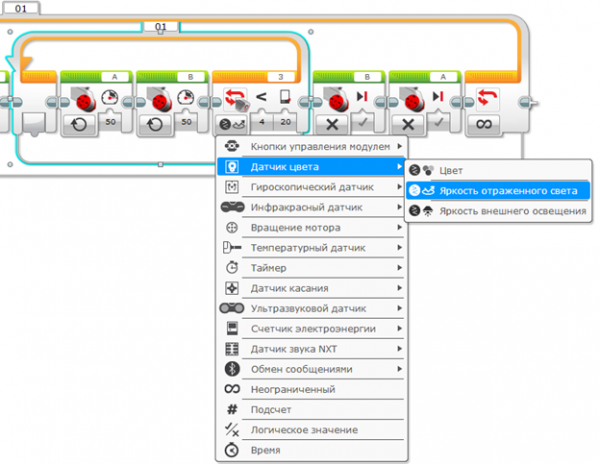This screenshot has height=464, width=600.
Task: Edit power value 50 on motor A
Action: [x=111, y=122]
